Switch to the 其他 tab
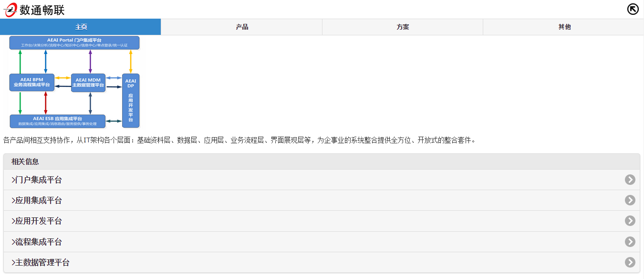Image resolution: width=644 pixels, height=279 pixels. [564, 27]
